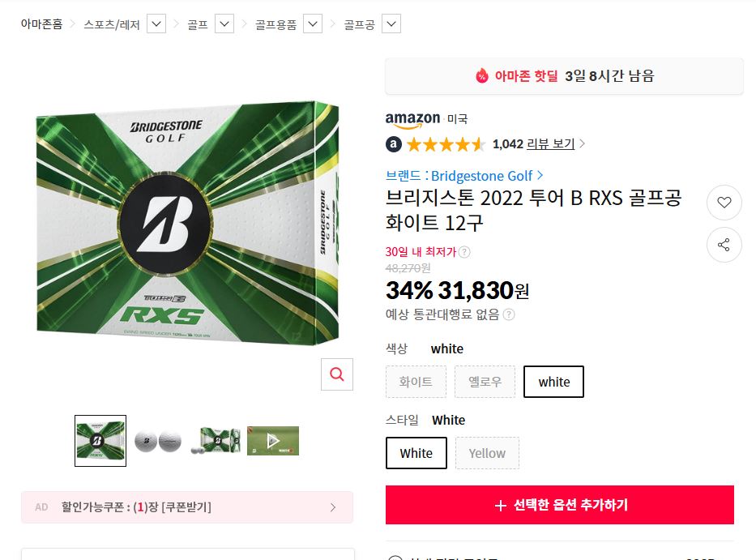Expand the 골프용품 breadcrumb dropdown
This screenshot has height=560, width=756.
pyautogui.click(x=313, y=24)
